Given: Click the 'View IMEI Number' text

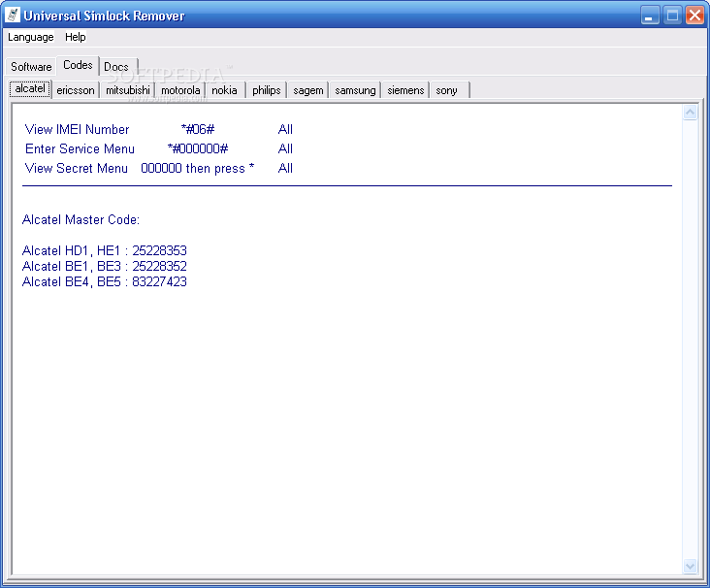Looking at the screenshot, I should point(77,130).
